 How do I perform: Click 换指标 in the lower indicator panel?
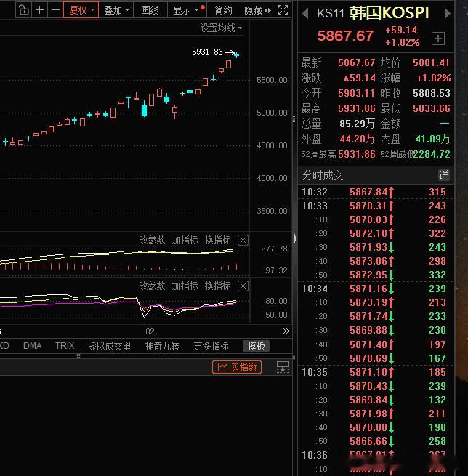[217, 286]
